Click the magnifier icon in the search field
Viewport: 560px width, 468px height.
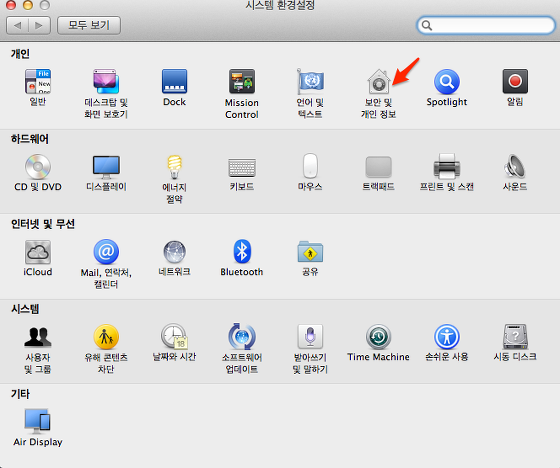coord(427,25)
